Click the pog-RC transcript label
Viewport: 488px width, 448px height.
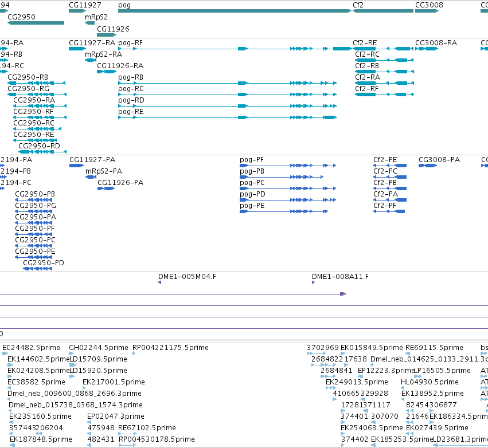[x=131, y=89]
